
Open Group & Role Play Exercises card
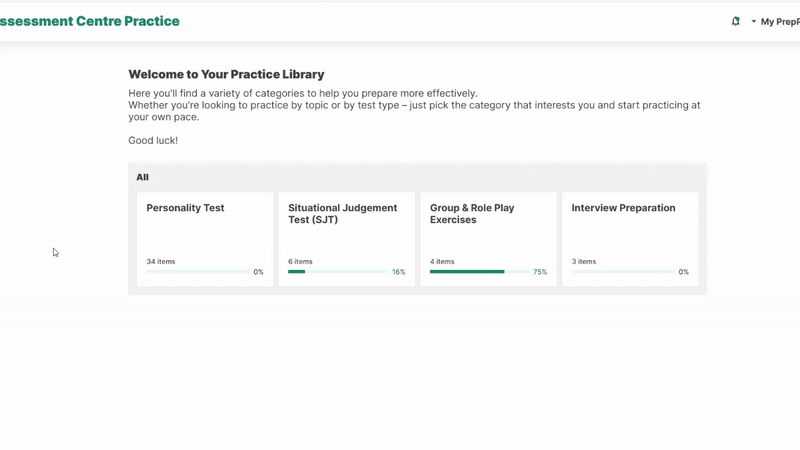(488, 239)
